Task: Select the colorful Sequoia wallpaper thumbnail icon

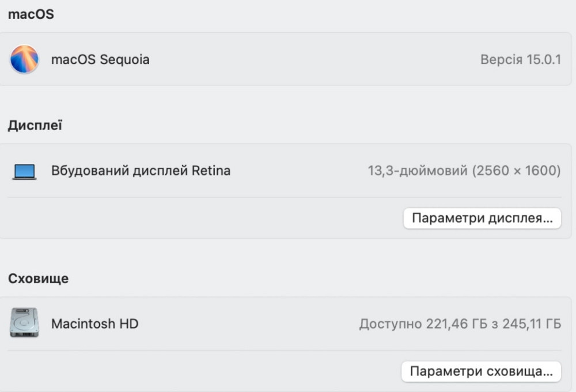Action: point(24,59)
